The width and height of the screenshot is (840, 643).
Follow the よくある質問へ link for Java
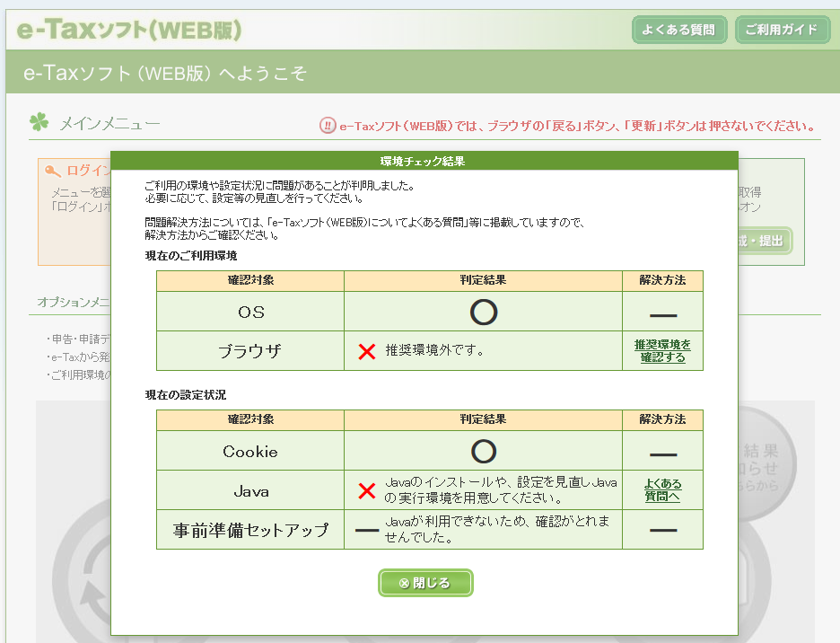click(662, 490)
